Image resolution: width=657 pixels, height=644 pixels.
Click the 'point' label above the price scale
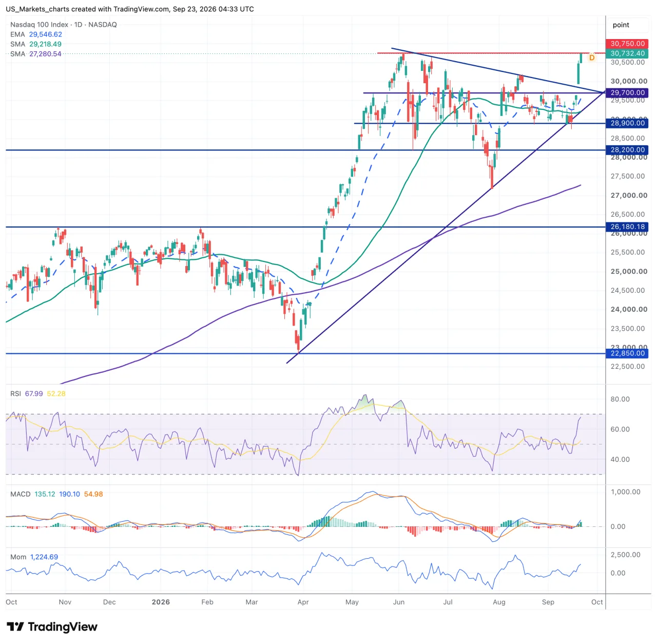click(621, 25)
